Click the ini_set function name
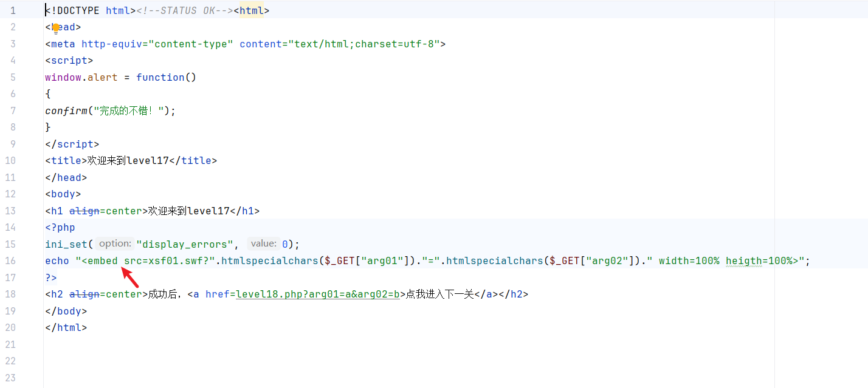The height and width of the screenshot is (388, 868). tap(66, 244)
